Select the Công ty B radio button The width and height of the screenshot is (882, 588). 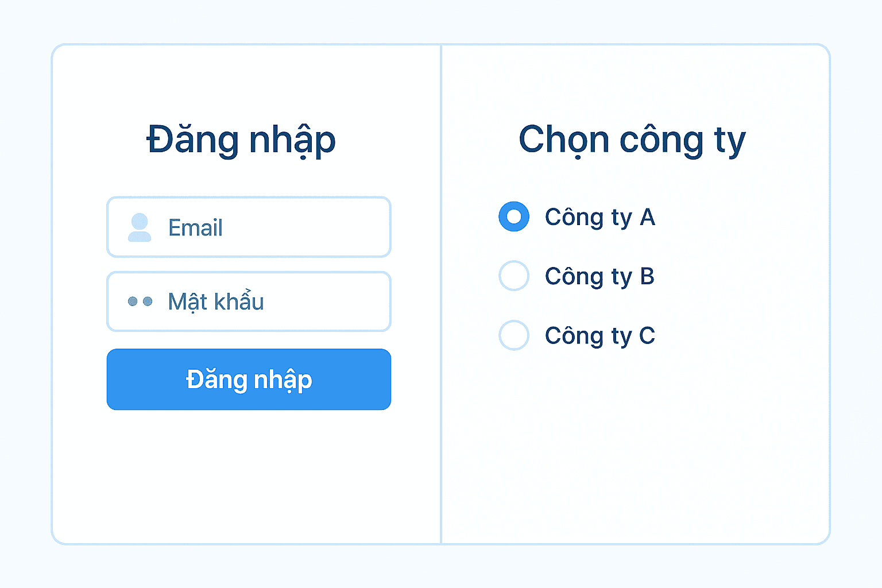(x=513, y=276)
